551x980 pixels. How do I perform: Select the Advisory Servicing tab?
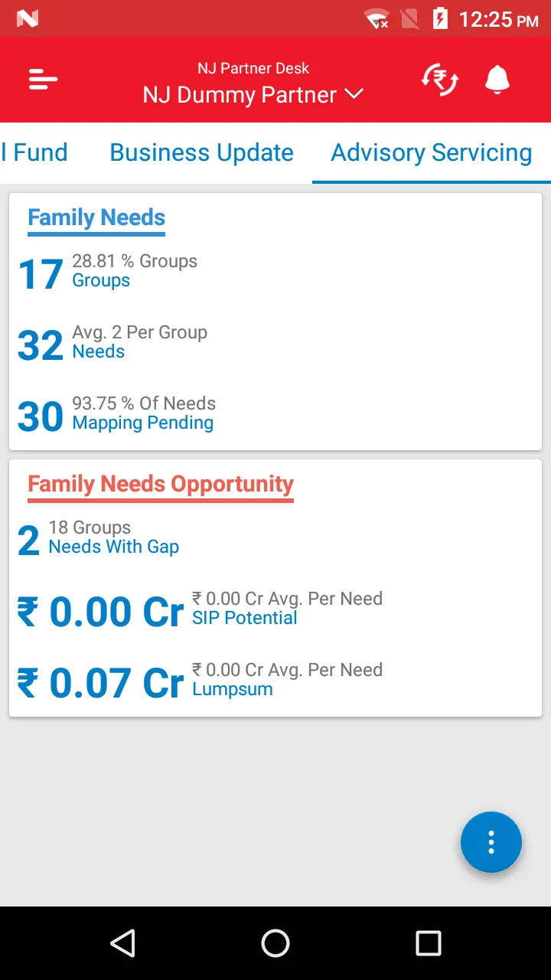(431, 152)
